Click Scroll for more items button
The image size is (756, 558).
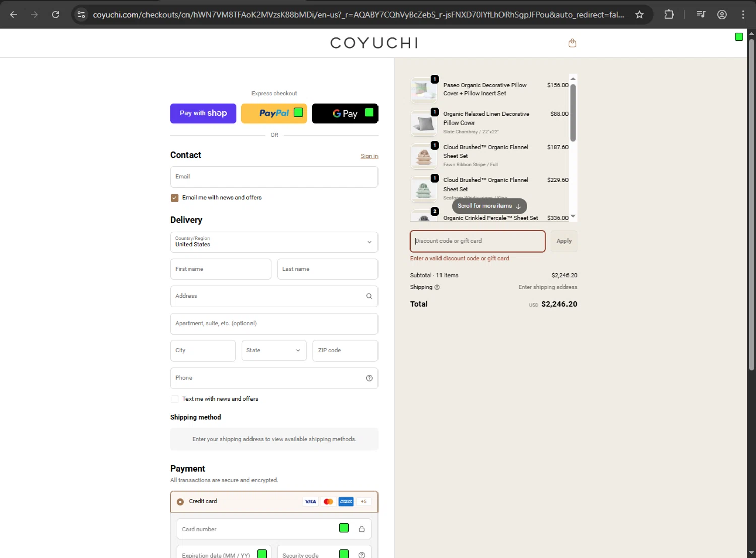coord(489,206)
